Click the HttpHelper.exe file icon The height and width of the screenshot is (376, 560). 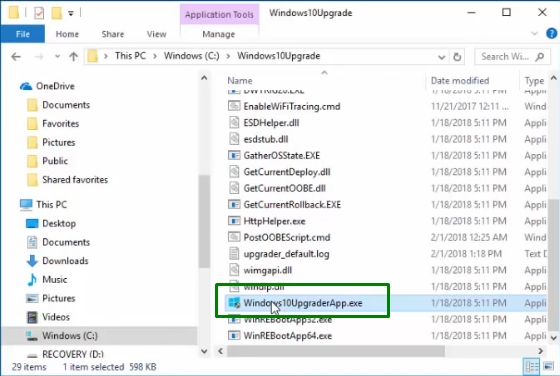coord(234,221)
